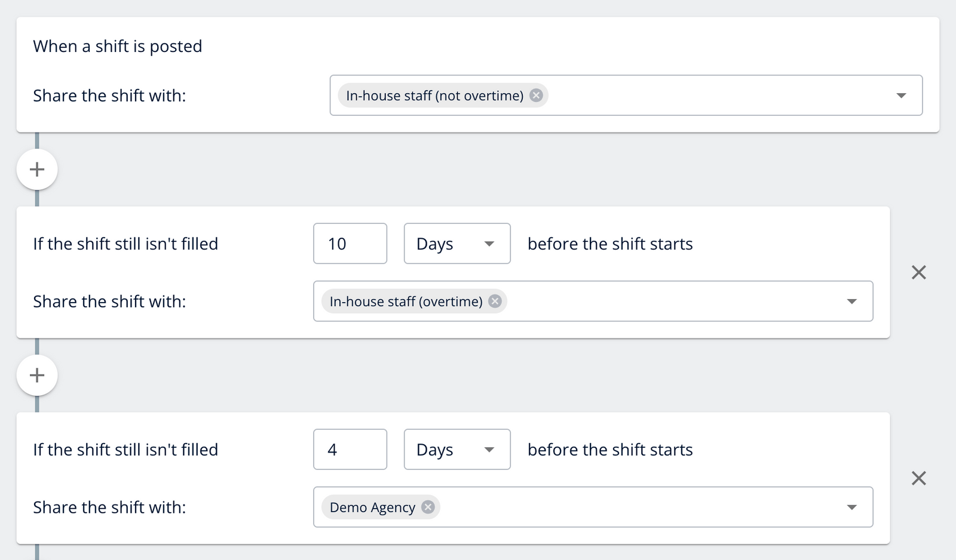Screen dimensions: 956x560
Task: Click the In-house staff (not overtime) chip label
Action: pyautogui.click(x=434, y=96)
